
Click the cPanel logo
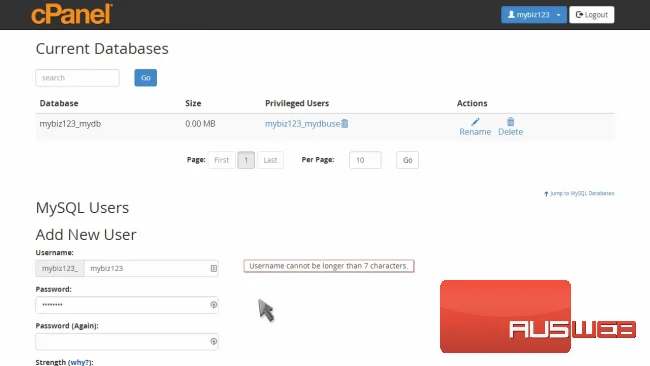(x=72, y=14)
